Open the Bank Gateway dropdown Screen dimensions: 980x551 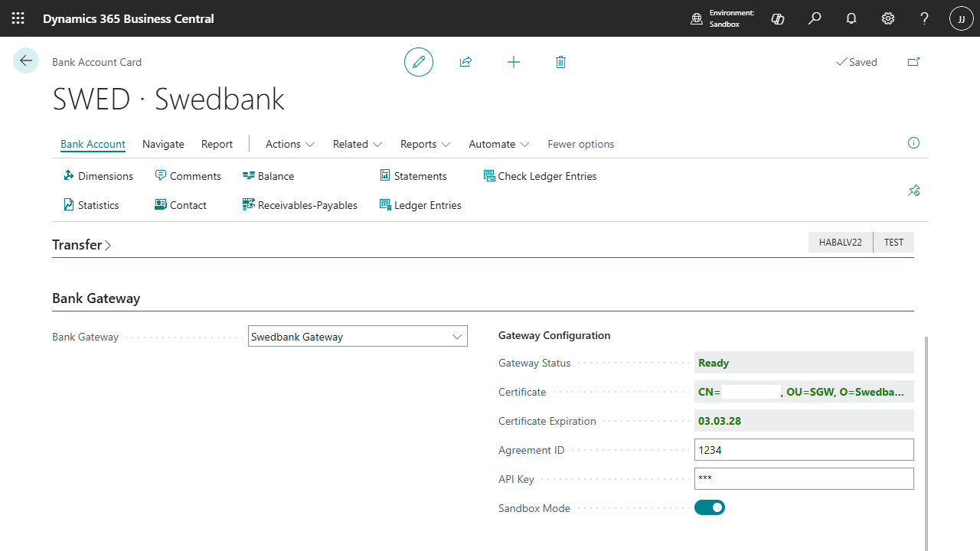pos(457,336)
